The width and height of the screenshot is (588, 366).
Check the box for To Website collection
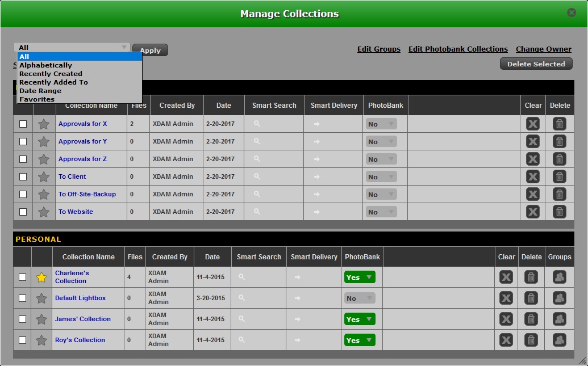click(23, 212)
